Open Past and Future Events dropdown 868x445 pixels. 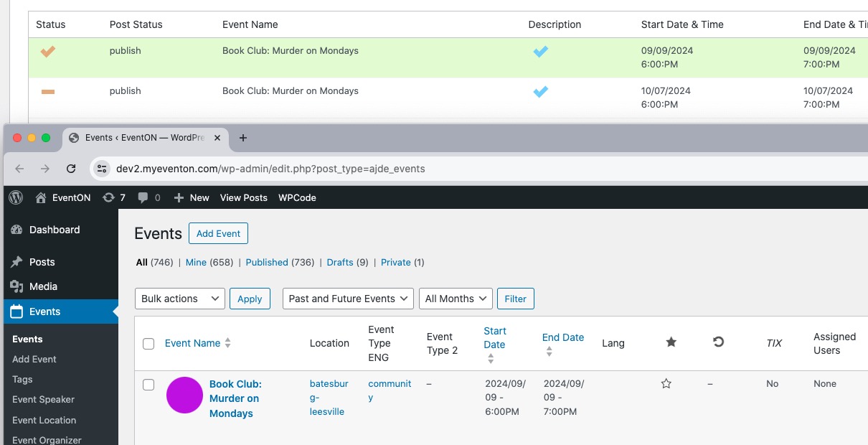coord(348,299)
